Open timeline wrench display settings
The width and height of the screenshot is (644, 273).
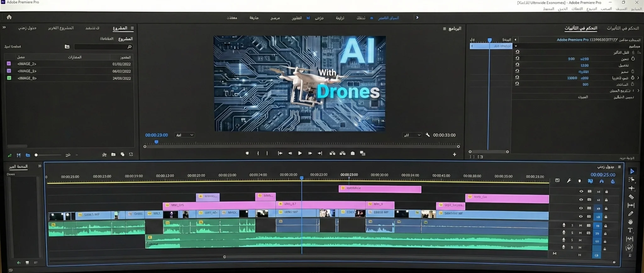(569, 181)
